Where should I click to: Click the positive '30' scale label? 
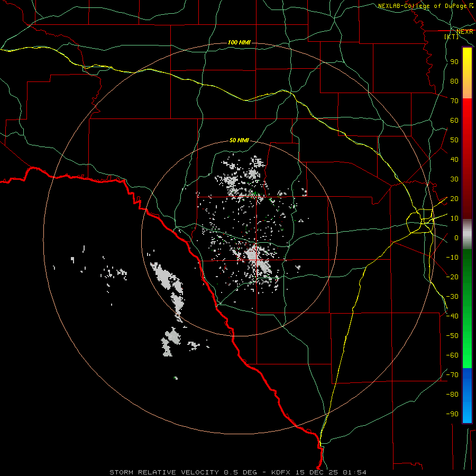click(x=454, y=179)
